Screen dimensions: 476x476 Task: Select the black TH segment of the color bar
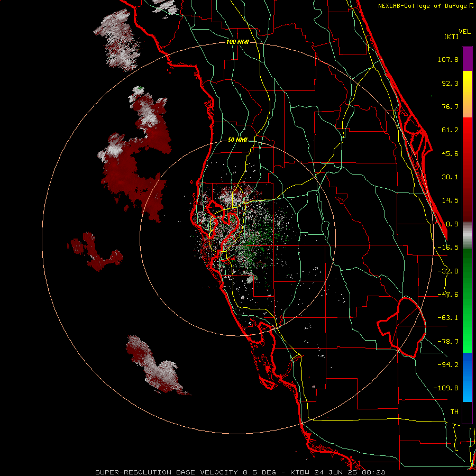[x=467, y=412]
